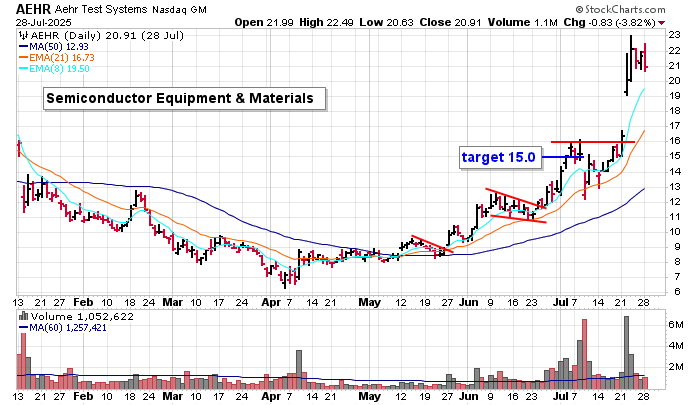The image size is (700, 405).
Task: Click the Low 20.63 value
Action: [x=386, y=22]
